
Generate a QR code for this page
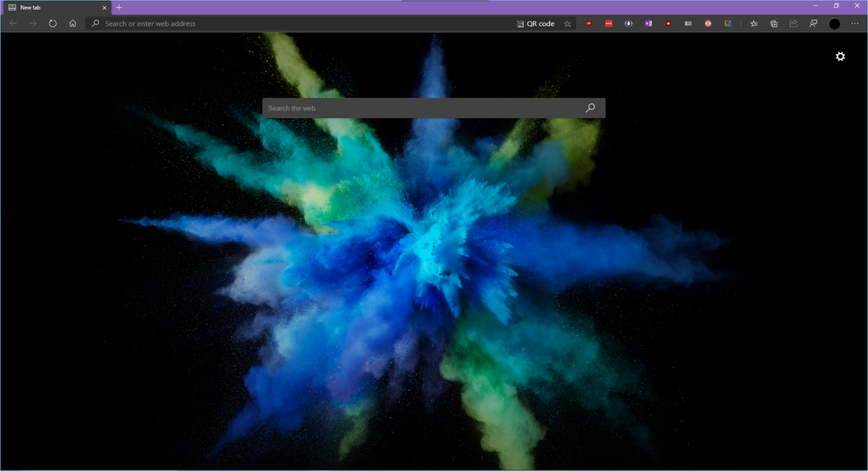(x=535, y=23)
